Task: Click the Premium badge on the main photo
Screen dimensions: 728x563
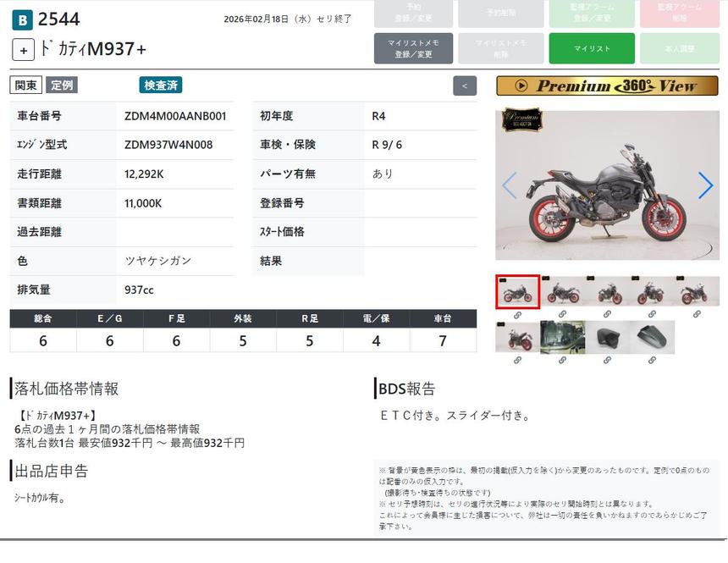Action: (x=522, y=119)
